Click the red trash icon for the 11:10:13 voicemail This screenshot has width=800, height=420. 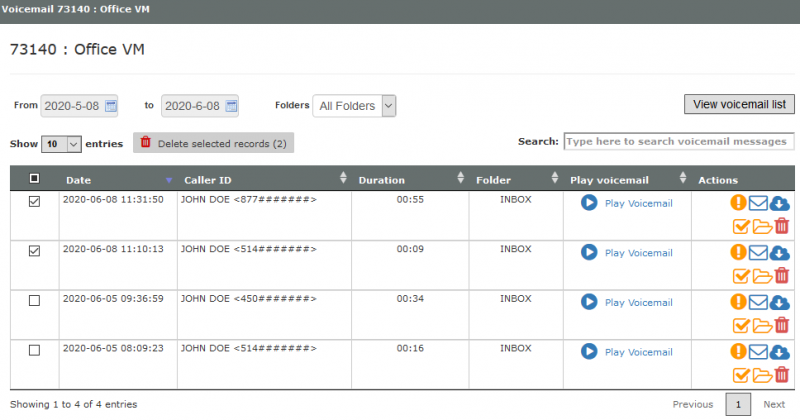782,275
